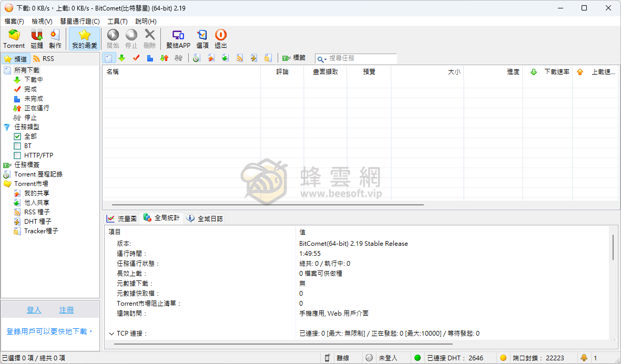Collapse the TCP 連接 row chevron
The width and height of the screenshot is (621, 364).
click(x=111, y=334)
